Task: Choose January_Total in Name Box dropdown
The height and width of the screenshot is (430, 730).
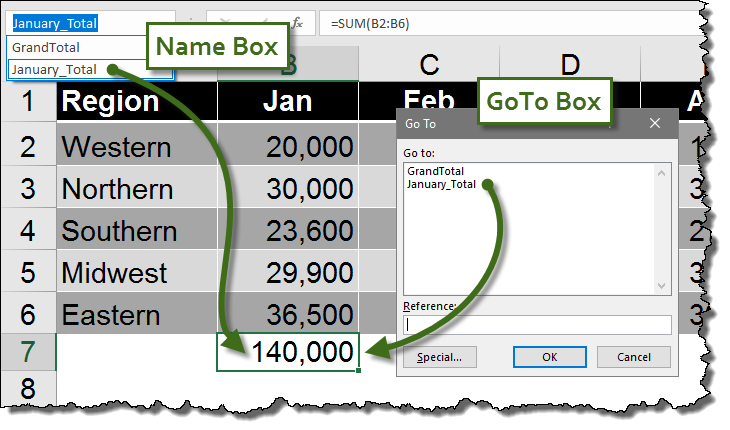Action: [55, 69]
